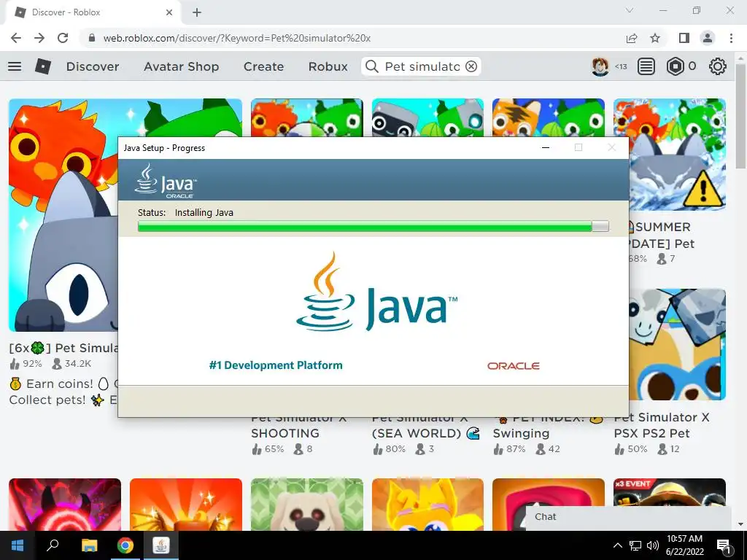Open the network status tray icon
Image resolution: width=747 pixels, height=560 pixels.
[x=635, y=545]
